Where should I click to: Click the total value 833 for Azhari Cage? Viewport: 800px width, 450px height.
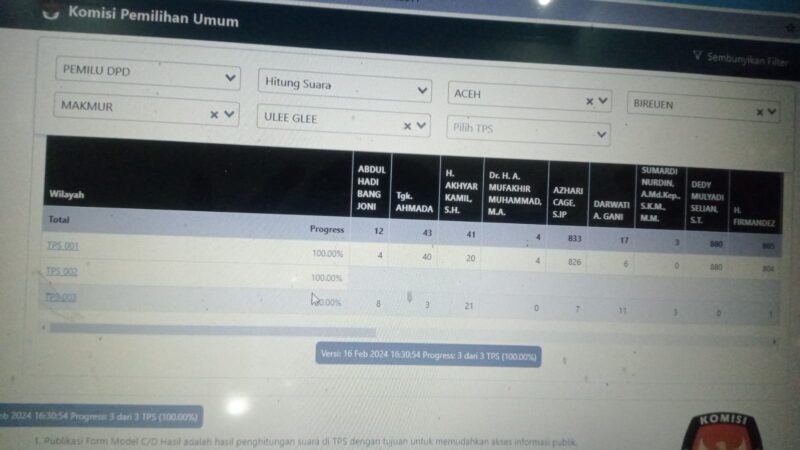click(574, 238)
